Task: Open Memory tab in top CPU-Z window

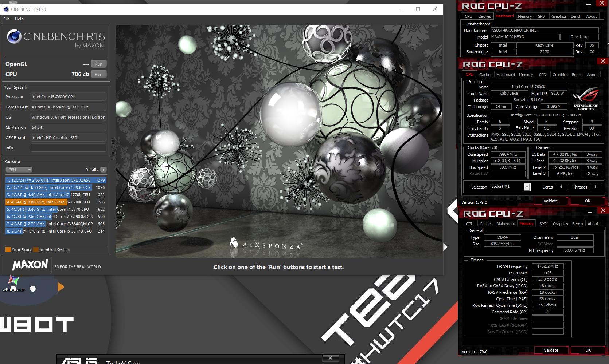Action: [524, 16]
